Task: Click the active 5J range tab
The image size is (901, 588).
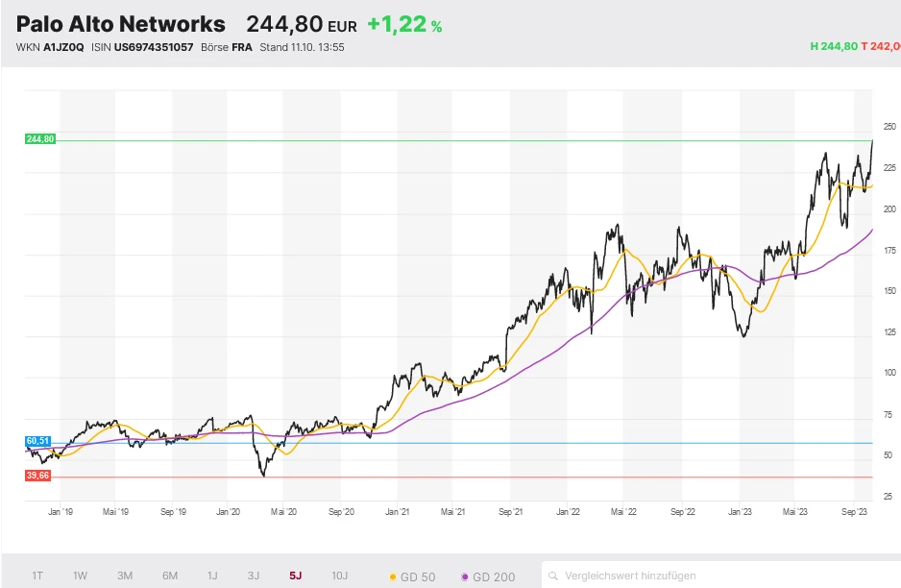Action: (295, 576)
